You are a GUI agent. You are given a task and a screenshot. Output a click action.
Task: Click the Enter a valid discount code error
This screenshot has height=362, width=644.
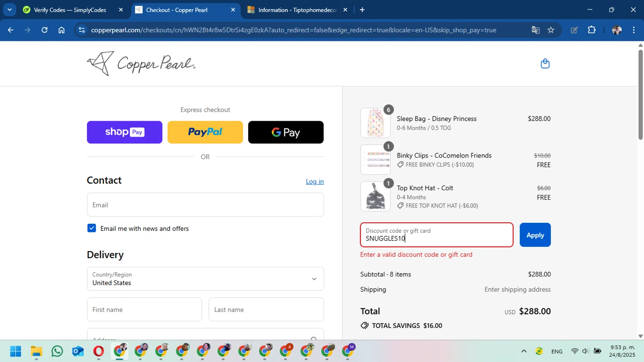(416, 255)
